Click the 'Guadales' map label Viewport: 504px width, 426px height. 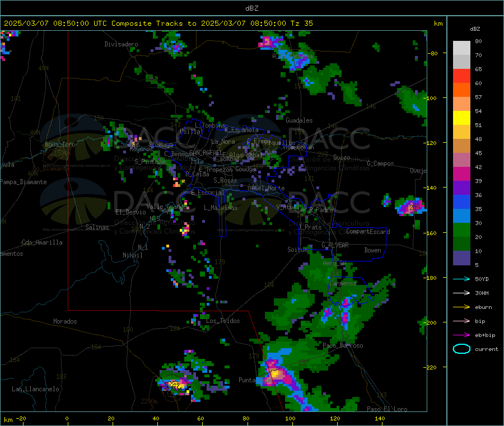(x=299, y=120)
